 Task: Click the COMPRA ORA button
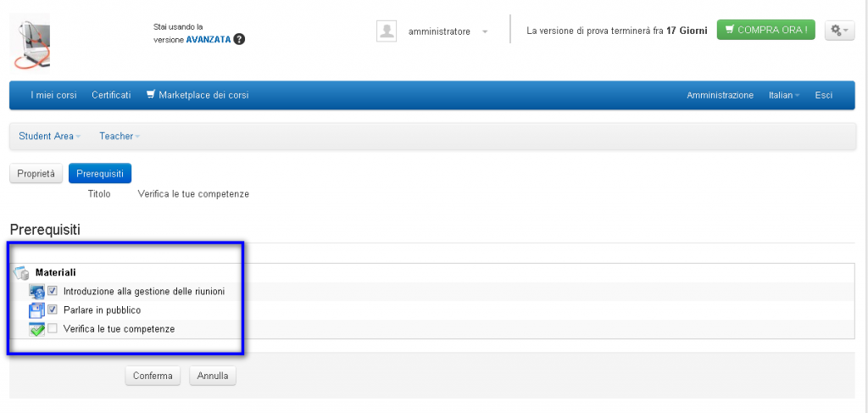[x=766, y=30]
